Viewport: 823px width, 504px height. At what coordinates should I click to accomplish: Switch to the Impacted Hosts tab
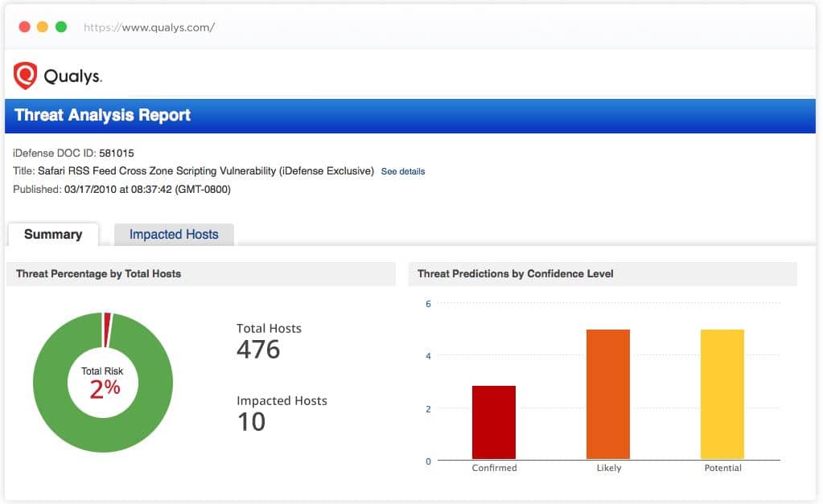174,235
